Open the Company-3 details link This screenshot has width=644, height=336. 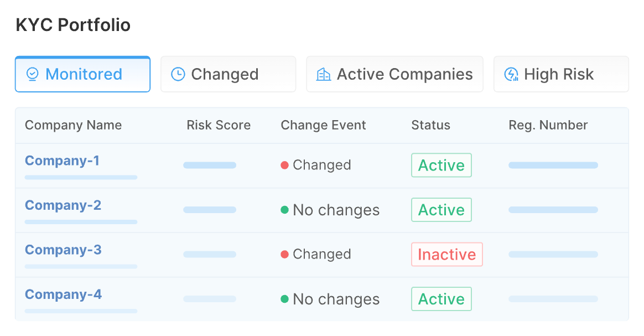pos(63,250)
